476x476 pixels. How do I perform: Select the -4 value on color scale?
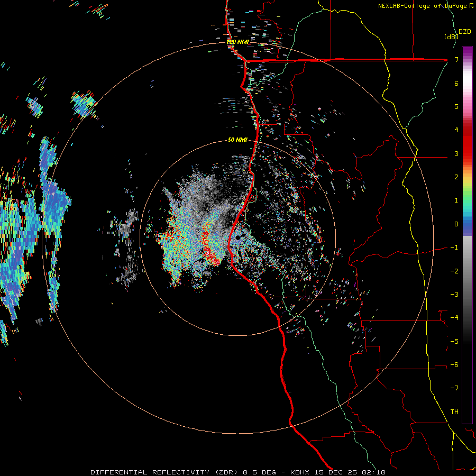[454, 318]
